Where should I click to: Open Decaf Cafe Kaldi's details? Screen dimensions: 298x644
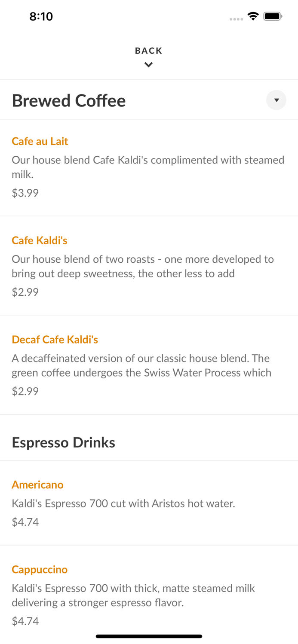pos(55,339)
